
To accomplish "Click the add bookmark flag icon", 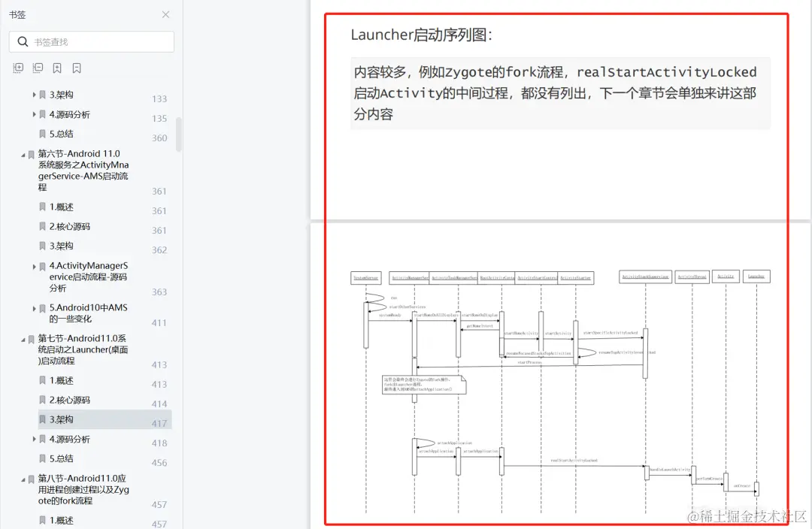I will [57, 68].
